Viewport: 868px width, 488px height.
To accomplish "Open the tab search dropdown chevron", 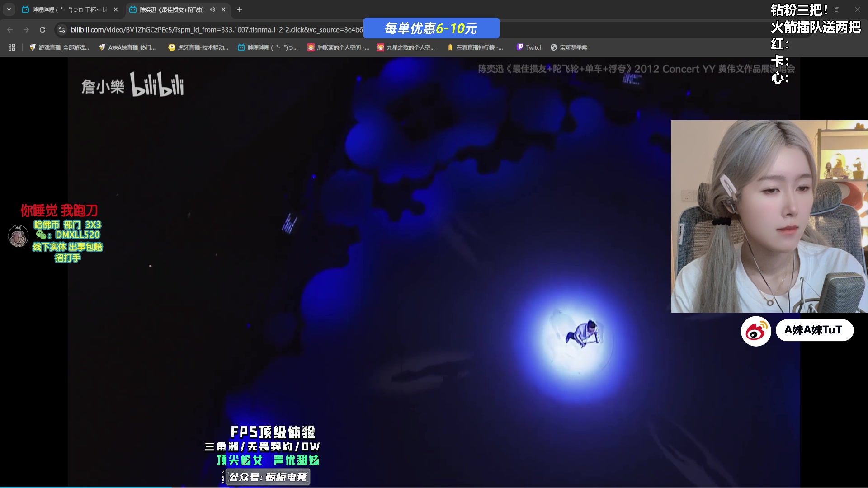I will [x=9, y=9].
